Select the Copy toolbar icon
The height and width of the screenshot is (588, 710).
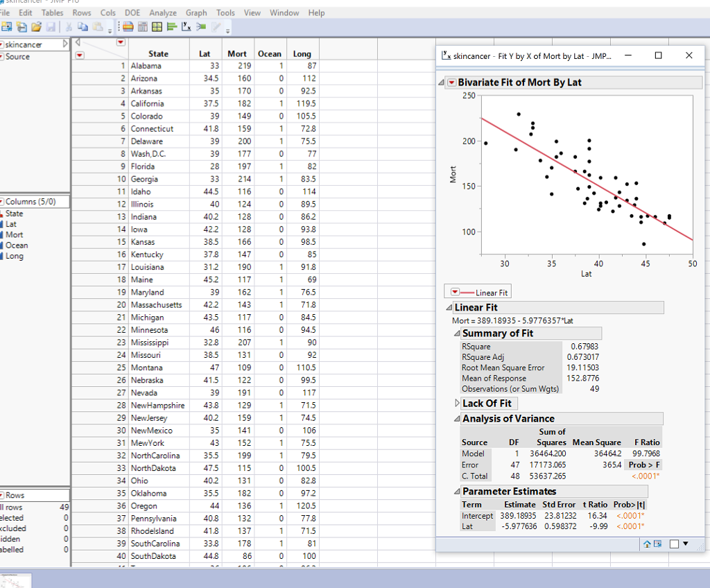tap(82, 27)
